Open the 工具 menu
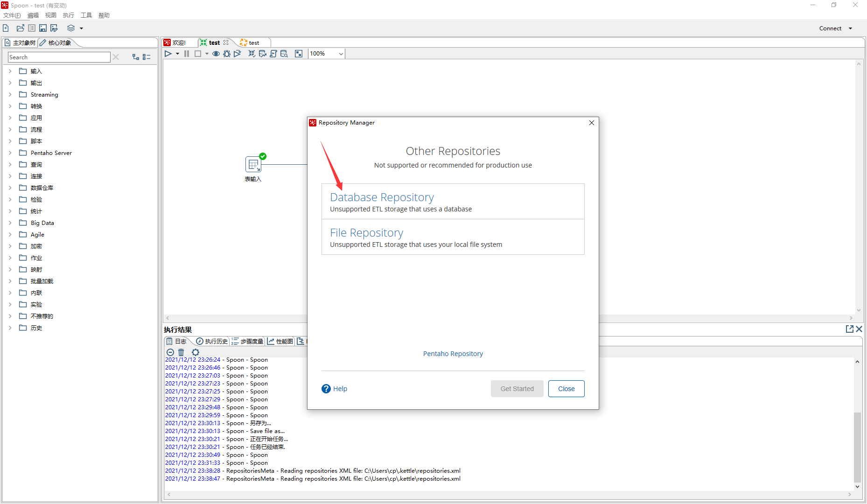Screen dimensions: 867x504 pos(86,15)
